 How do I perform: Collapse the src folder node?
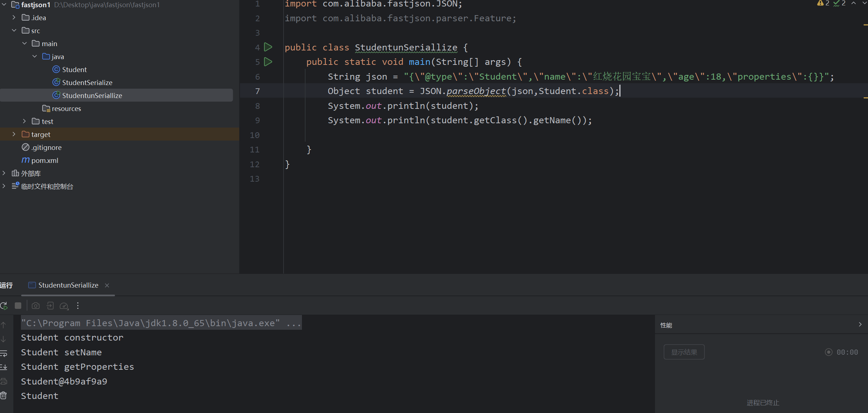[14, 30]
